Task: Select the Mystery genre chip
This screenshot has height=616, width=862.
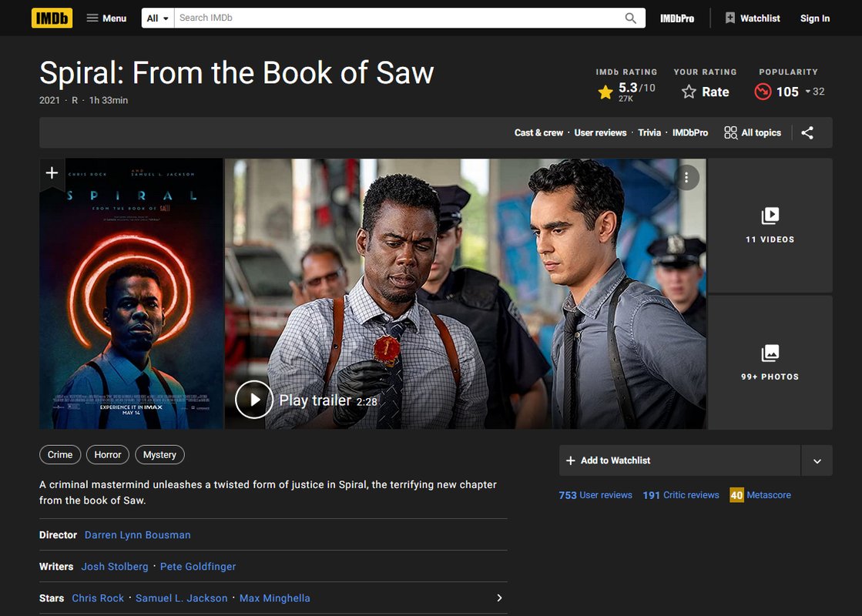Action: (159, 454)
